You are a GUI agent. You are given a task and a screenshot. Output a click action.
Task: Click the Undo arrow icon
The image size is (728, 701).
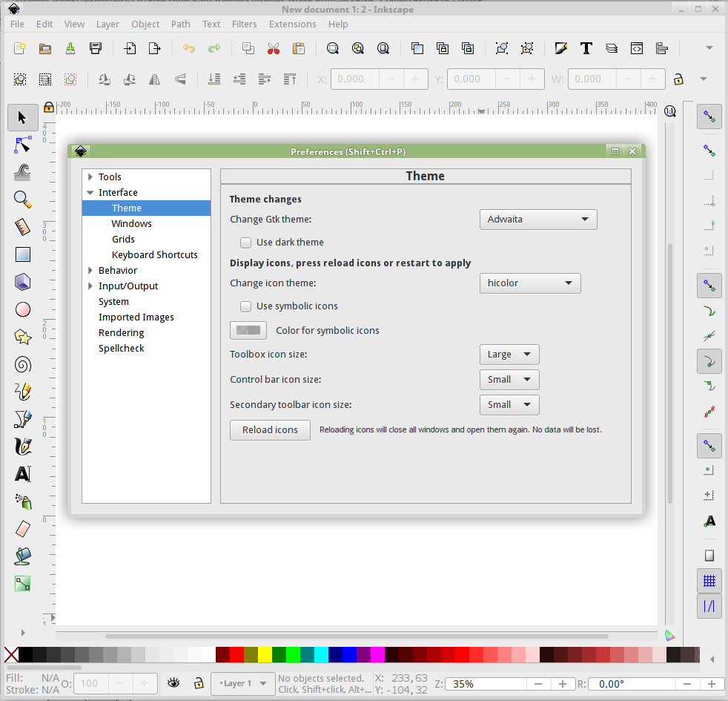188,48
